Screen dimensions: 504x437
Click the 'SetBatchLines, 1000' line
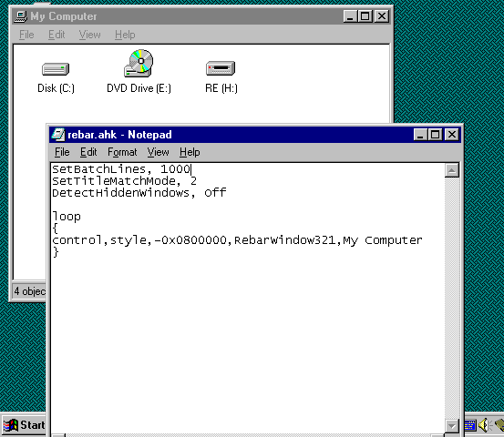[x=121, y=169]
